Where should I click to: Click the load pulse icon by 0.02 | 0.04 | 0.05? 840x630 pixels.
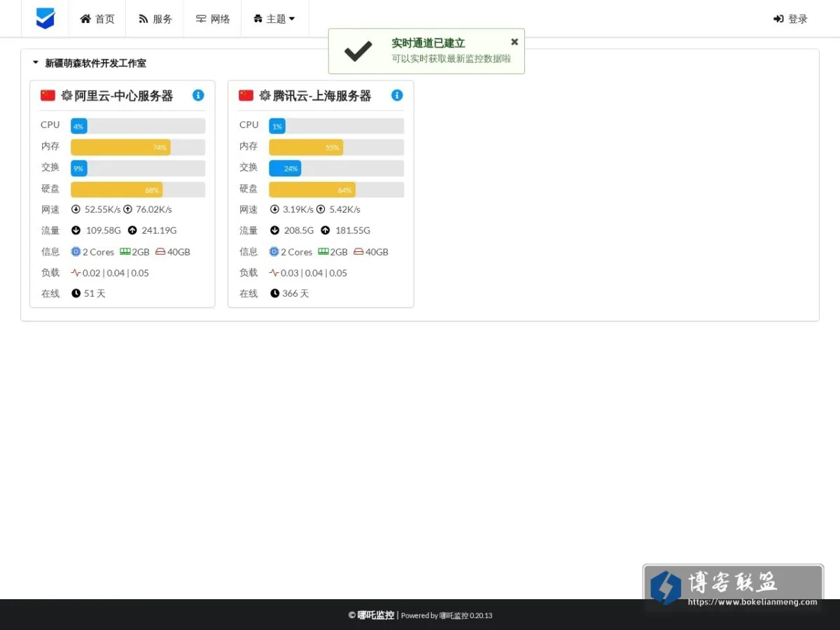coord(76,272)
